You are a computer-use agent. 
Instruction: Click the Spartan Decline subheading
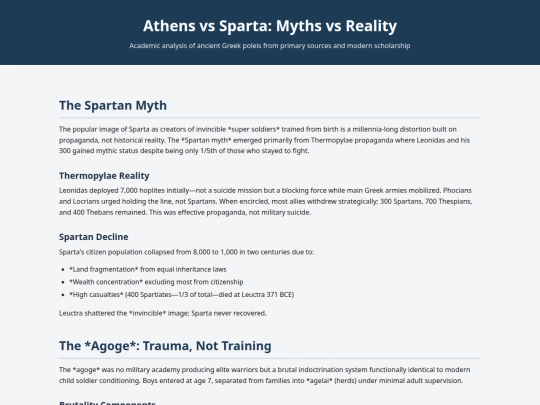[94, 237]
